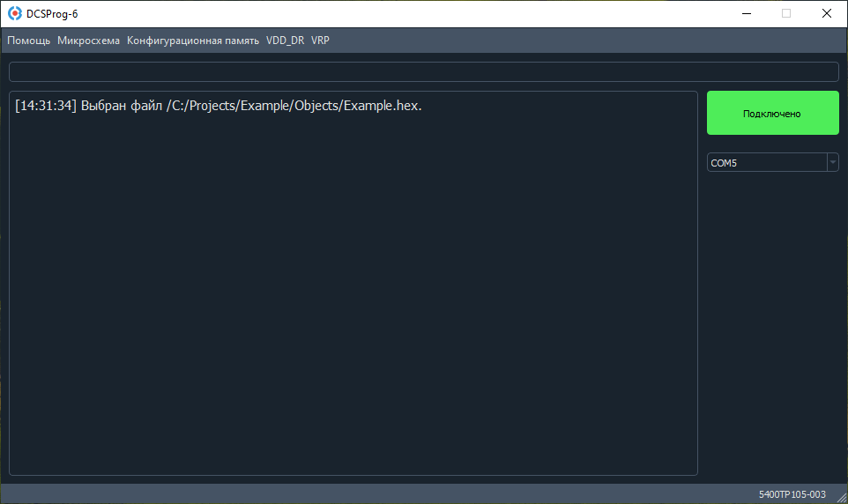The height and width of the screenshot is (504, 848).
Task: Open the Микросхема menu
Action: pyautogui.click(x=89, y=41)
